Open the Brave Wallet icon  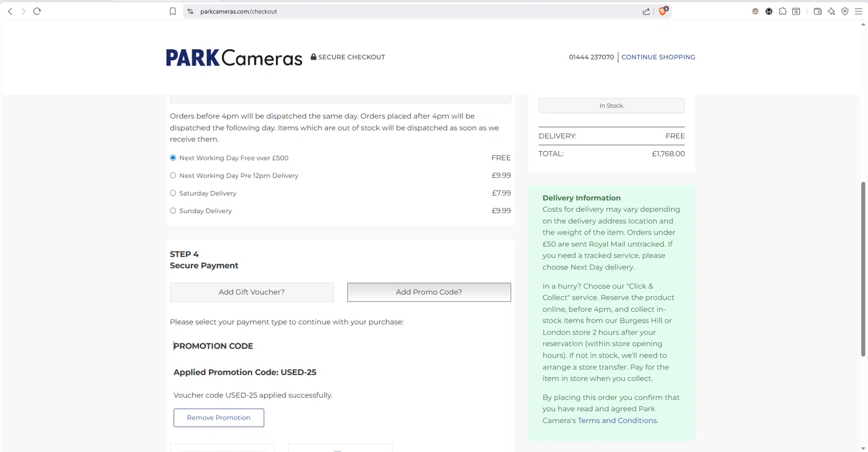click(818, 11)
